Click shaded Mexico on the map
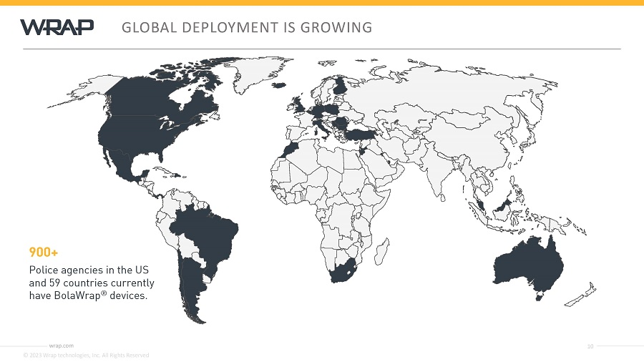The image size is (644, 362). click(123, 164)
